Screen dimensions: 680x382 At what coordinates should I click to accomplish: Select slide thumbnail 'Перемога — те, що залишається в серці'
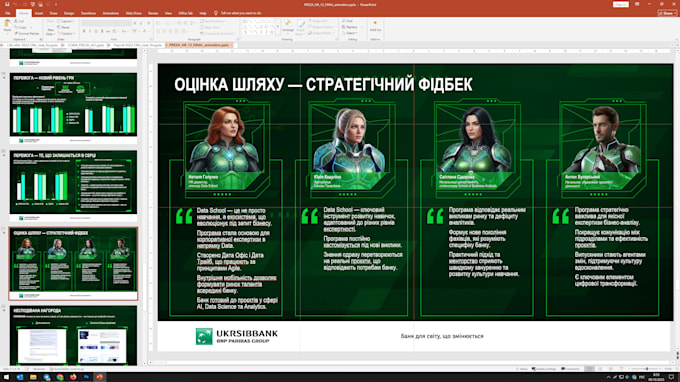tap(73, 182)
